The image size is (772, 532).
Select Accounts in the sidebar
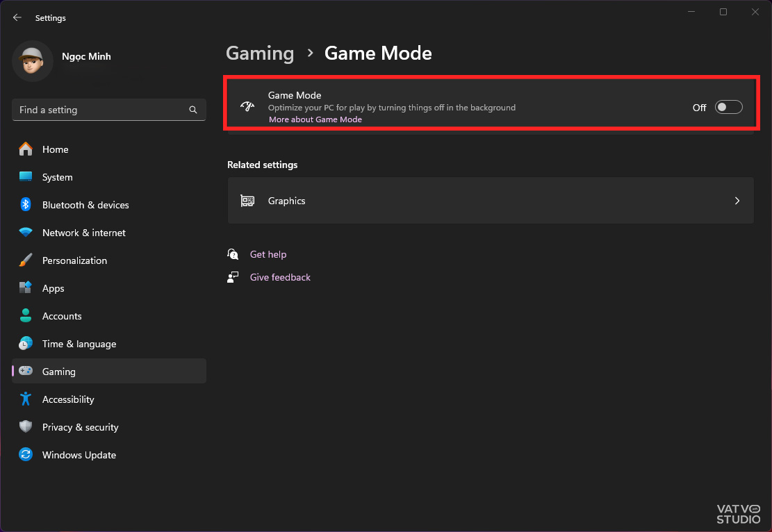coord(109,316)
